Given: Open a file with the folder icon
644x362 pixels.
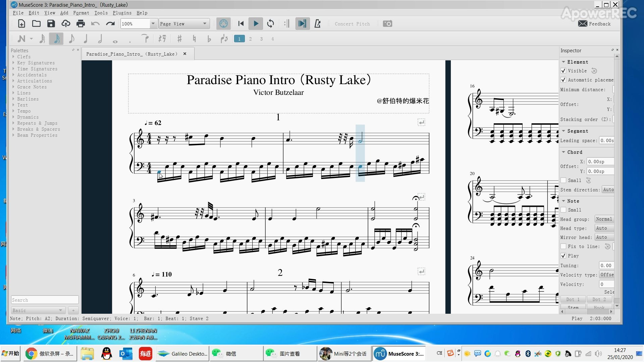Looking at the screenshot, I should (36, 24).
